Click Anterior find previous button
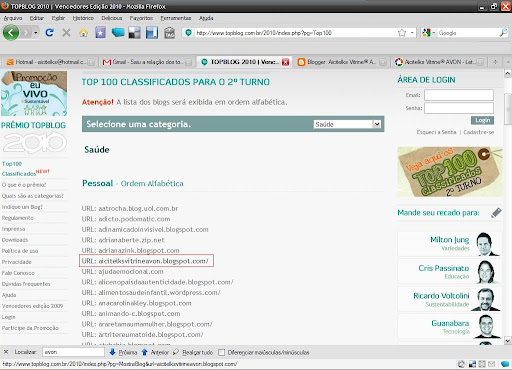Viewport: 512px width, 370px height. click(x=155, y=352)
